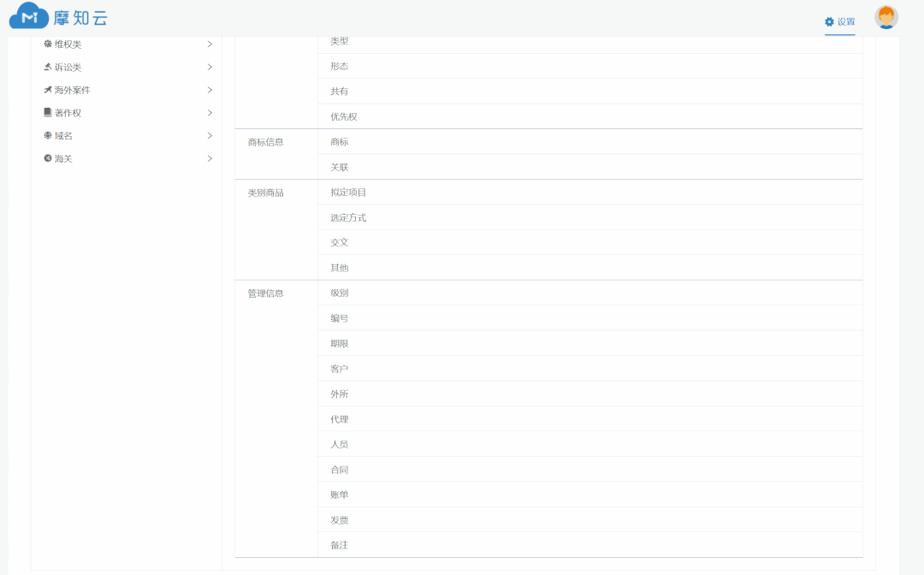
Task: Select the 编号 row
Action: pyautogui.click(x=589, y=318)
